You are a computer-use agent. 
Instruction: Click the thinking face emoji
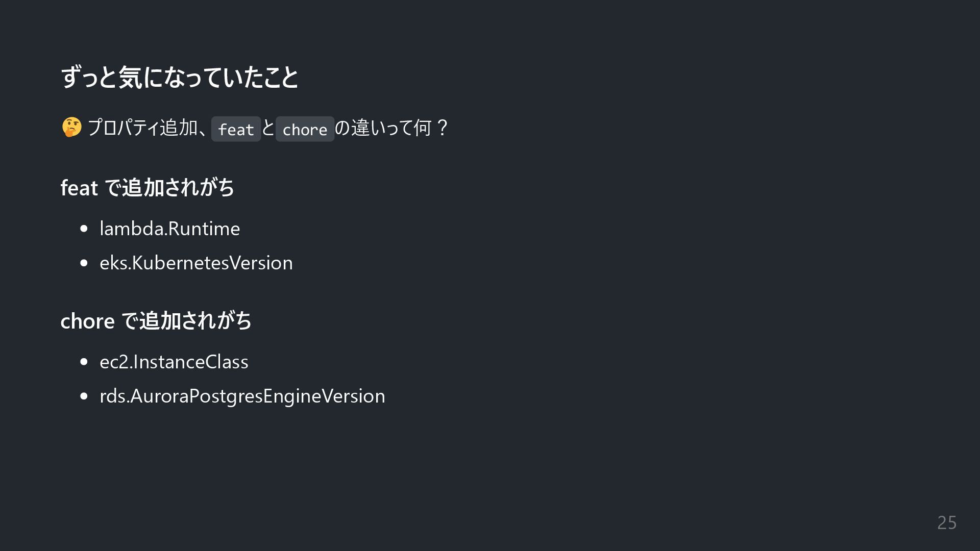[x=71, y=128]
